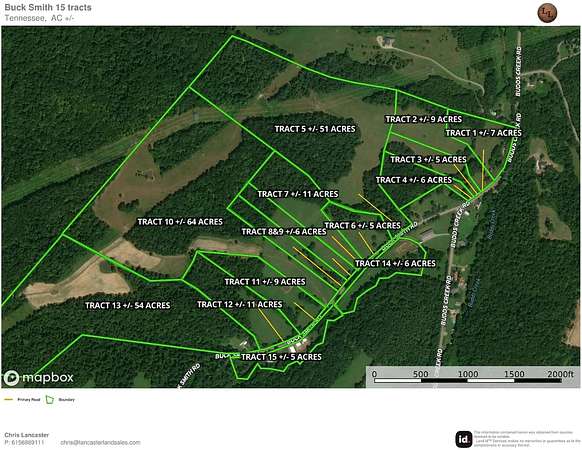Viewport: 582px width, 450px height.
Task: Click the Primary Road legend line
Action: (x=9, y=400)
